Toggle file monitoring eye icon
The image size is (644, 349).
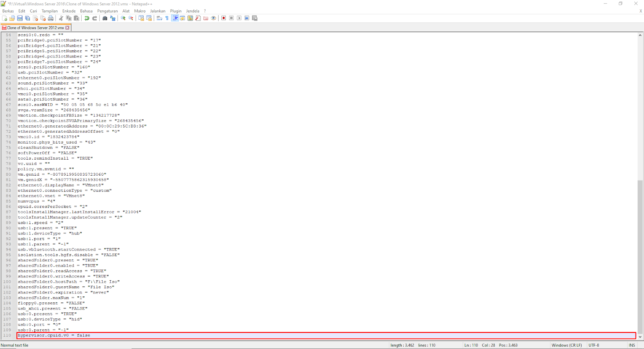click(214, 18)
